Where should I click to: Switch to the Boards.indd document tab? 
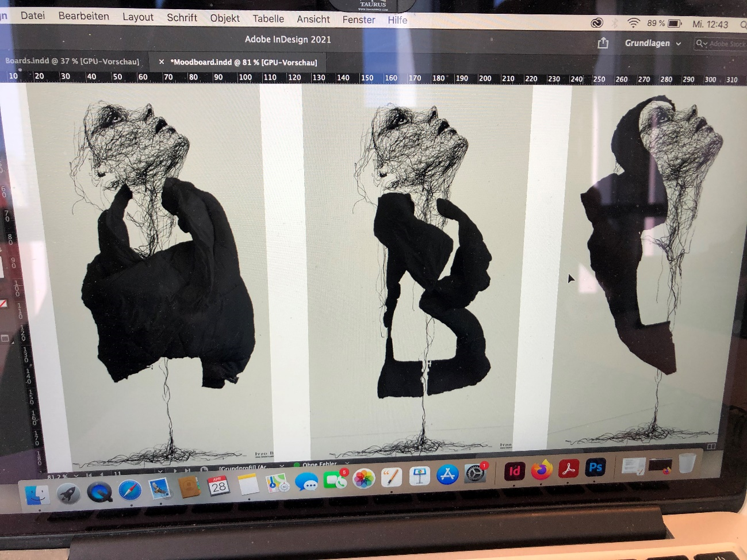(71, 61)
